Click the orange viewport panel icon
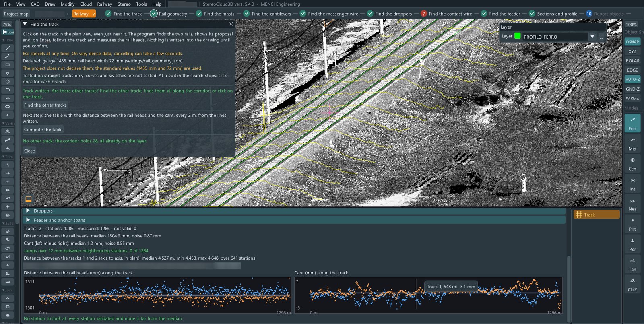This screenshot has height=324, width=644. (28, 199)
